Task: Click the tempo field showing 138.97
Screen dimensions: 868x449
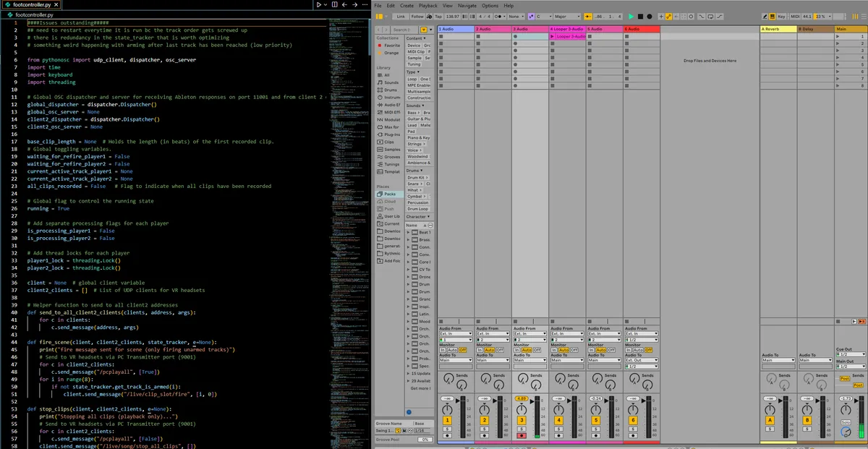Action: (x=452, y=17)
